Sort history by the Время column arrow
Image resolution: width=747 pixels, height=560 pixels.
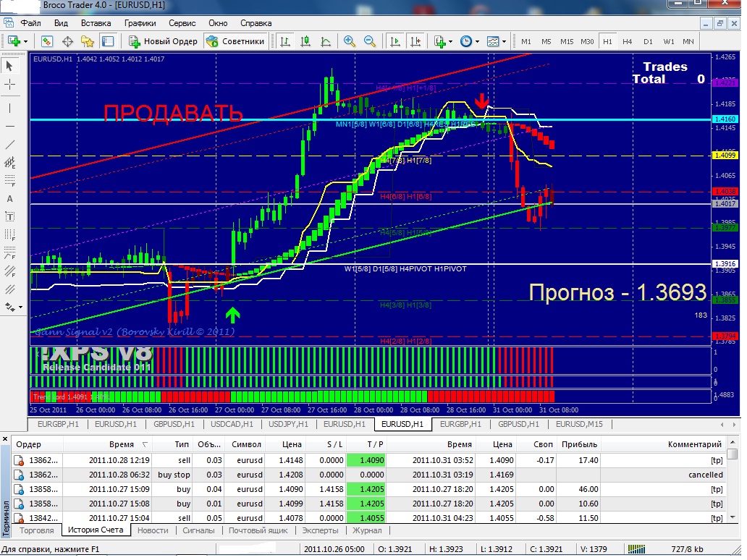(145, 445)
